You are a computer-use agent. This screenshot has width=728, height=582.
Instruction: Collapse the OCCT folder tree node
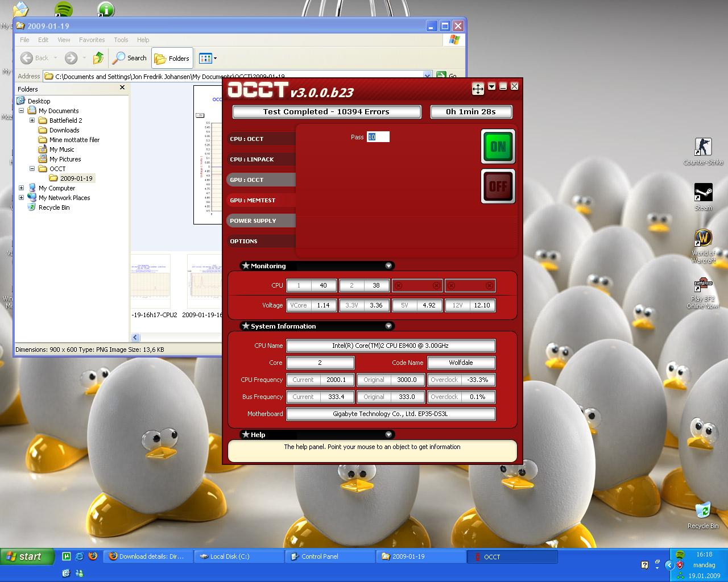(32, 169)
